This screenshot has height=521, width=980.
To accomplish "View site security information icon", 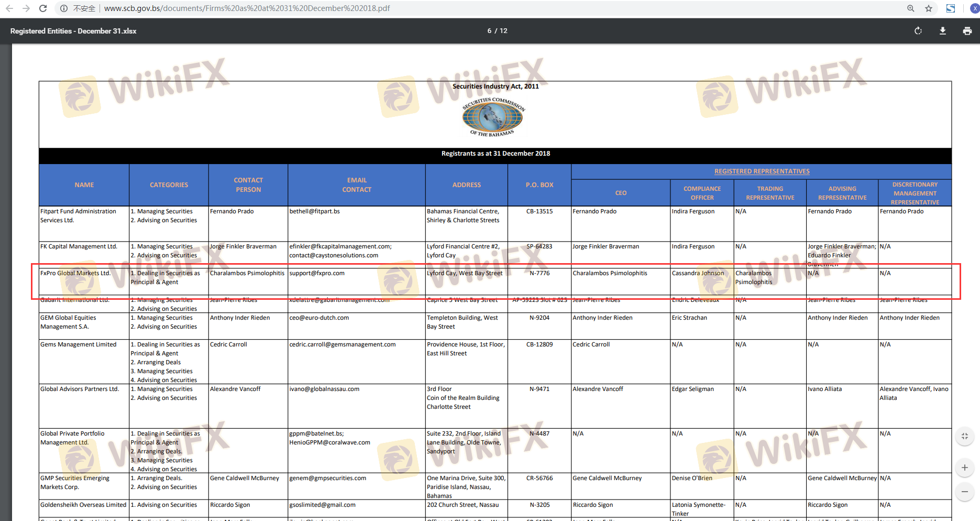I will point(63,8).
